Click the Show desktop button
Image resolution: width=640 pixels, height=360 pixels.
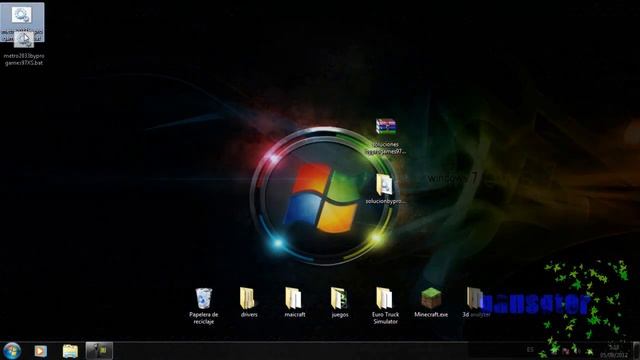[636, 351]
